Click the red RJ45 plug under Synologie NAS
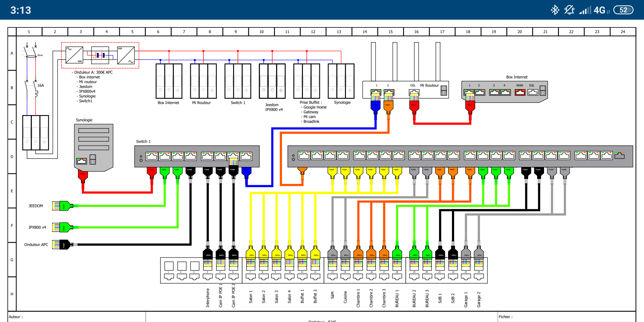Viewport: 644px width, 322px height. [x=83, y=176]
